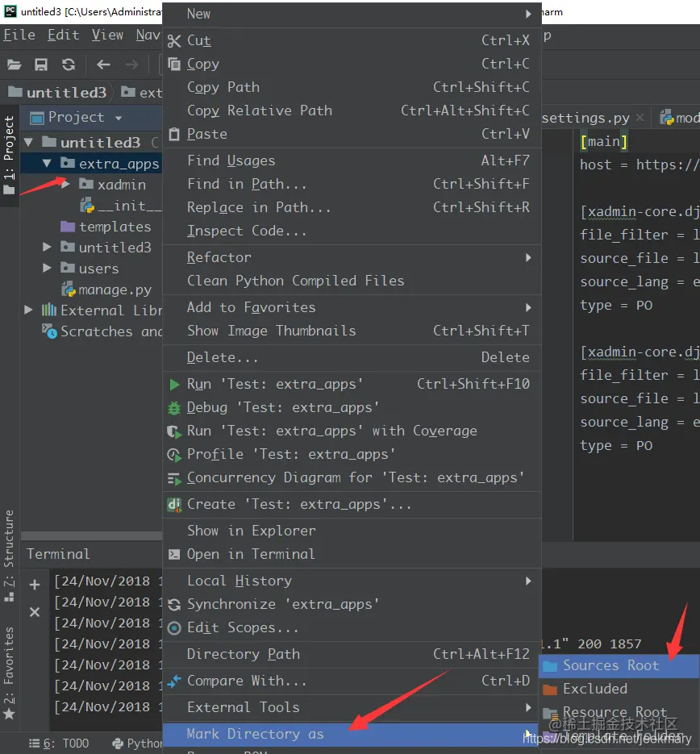Toggle the 1: Project side panel
700x754 pixels.
pyautogui.click(x=9, y=155)
